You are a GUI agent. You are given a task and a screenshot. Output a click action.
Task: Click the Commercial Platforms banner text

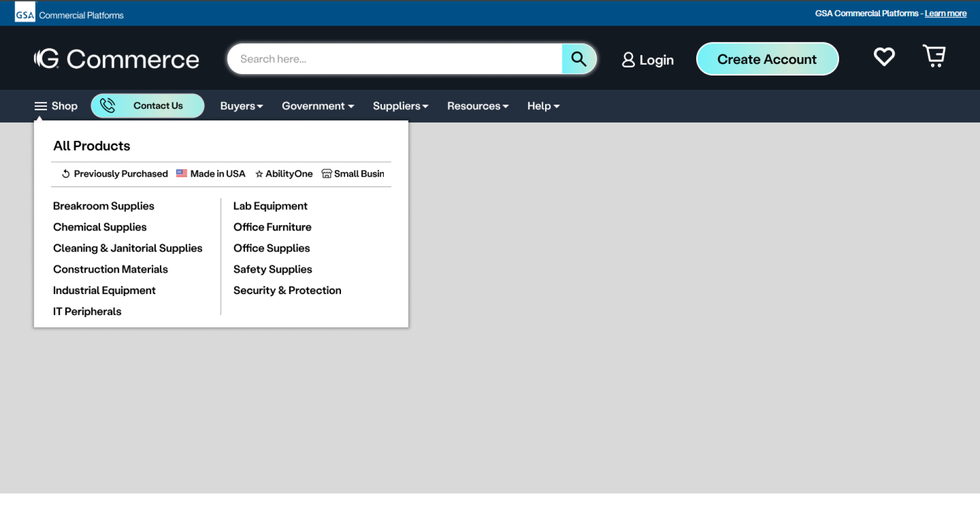[81, 15]
